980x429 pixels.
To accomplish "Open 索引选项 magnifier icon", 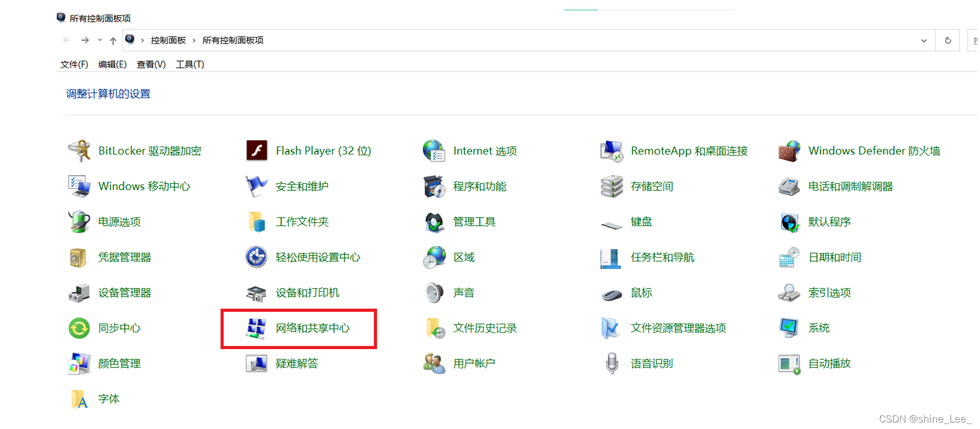I will click(789, 293).
